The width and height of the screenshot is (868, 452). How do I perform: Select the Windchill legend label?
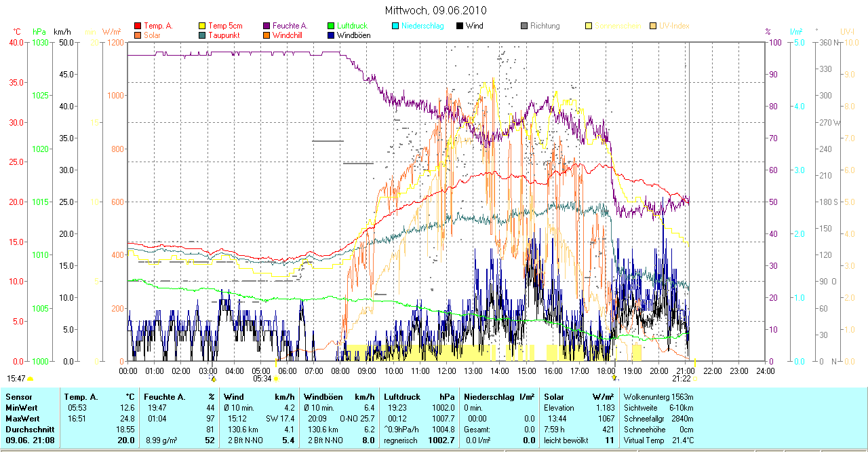coord(288,35)
